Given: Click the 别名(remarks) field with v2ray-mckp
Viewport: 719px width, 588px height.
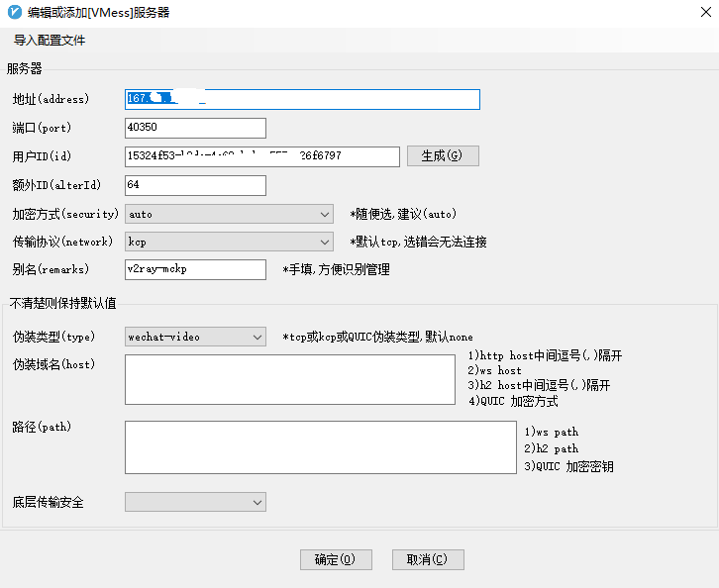Looking at the screenshot, I should tap(195, 269).
